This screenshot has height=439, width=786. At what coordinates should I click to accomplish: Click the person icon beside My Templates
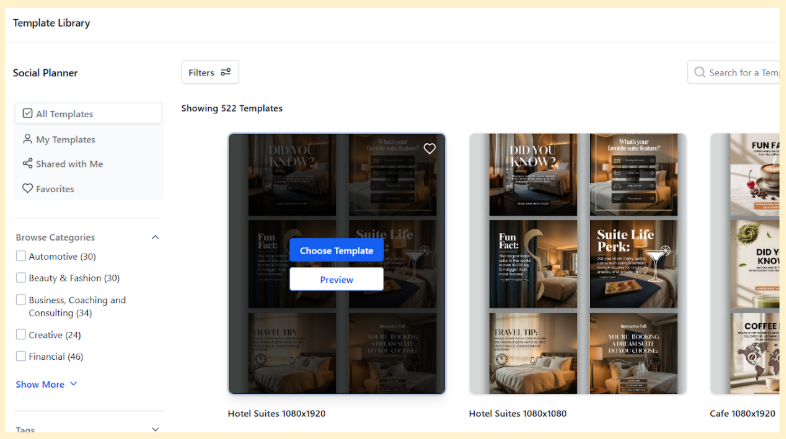(28, 139)
